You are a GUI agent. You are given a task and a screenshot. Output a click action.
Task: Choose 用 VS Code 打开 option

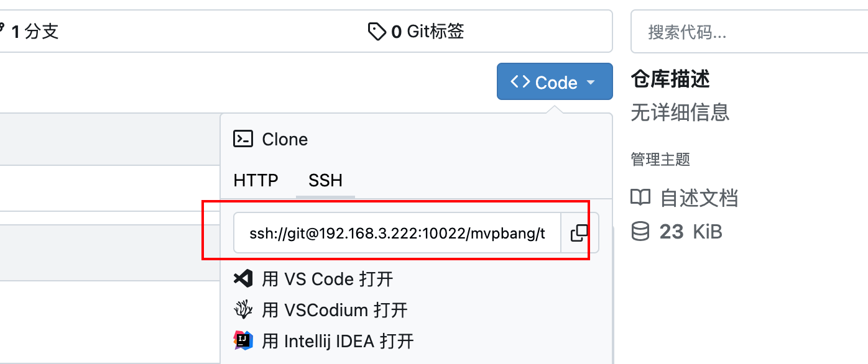point(328,278)
